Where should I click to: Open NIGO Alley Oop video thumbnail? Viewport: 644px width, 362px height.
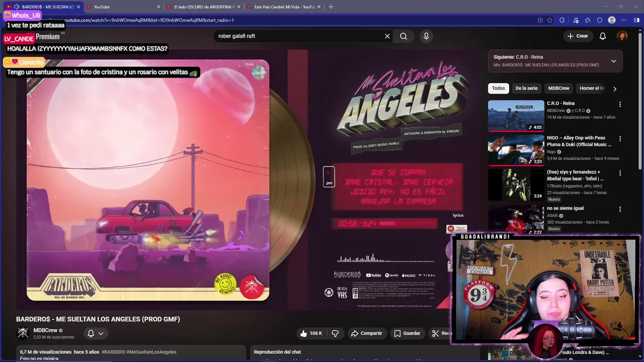(x=516, y=150)
